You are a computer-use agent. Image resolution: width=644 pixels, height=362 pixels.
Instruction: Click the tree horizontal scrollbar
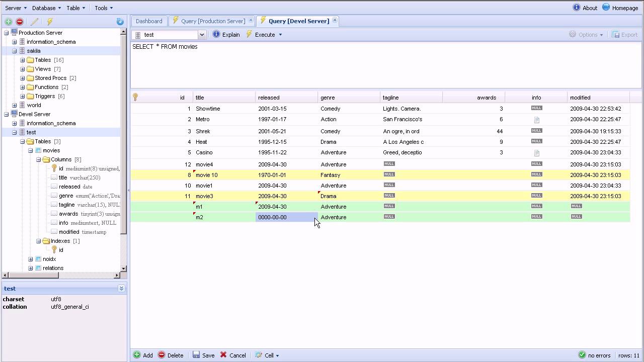click(x=61, y=275)
